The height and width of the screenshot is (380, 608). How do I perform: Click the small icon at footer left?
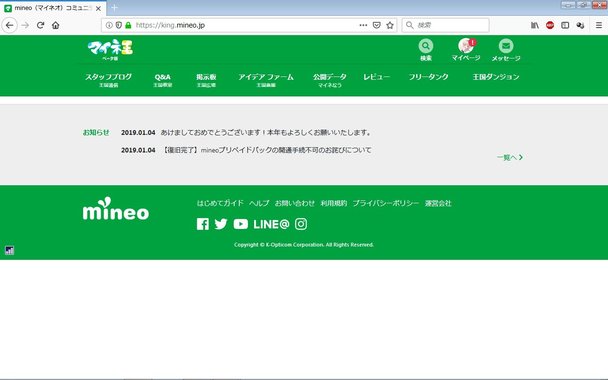pos(9,250)
